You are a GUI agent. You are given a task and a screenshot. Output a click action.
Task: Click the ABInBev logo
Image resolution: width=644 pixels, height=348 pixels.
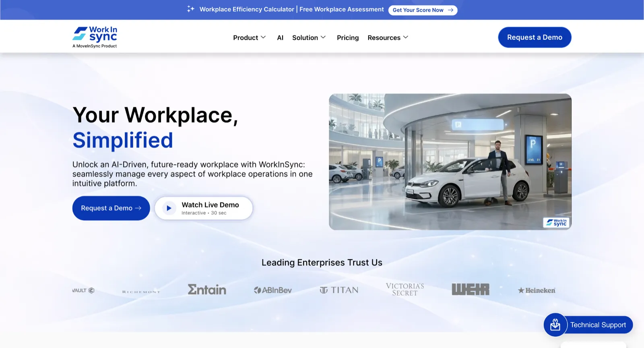(x=272, y=290)
